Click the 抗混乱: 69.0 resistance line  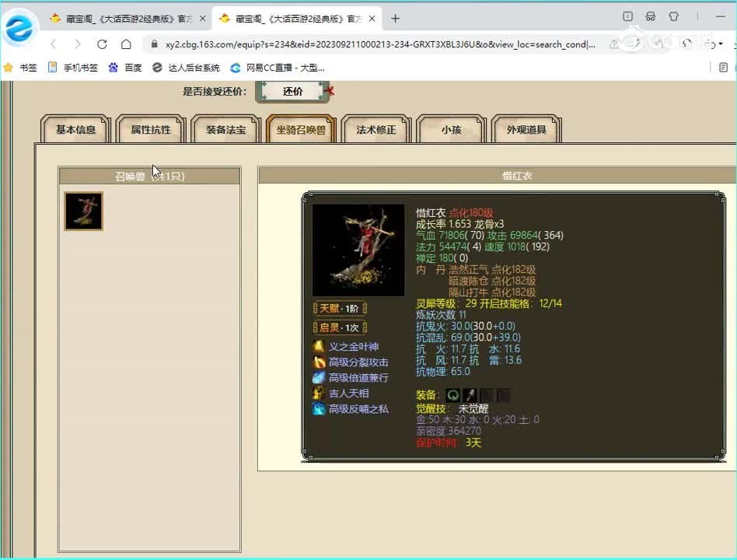[468, 338]
